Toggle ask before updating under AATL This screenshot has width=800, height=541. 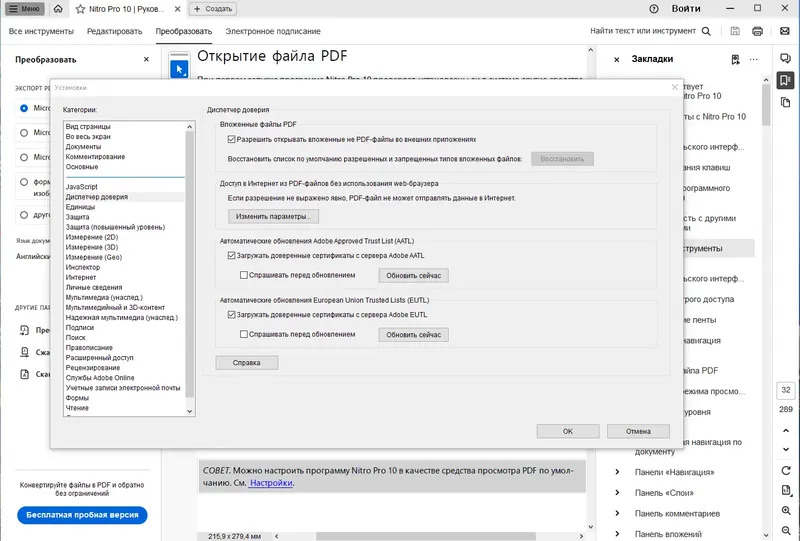click(244, 275)
